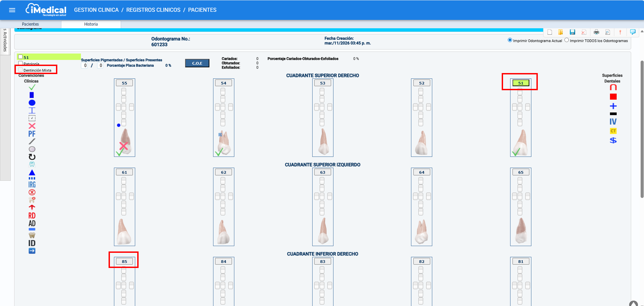Select the blue IV dental surface icon
The width and height of the screenshot is (644, 306).
pyautogui.click(x=613, y=122)
